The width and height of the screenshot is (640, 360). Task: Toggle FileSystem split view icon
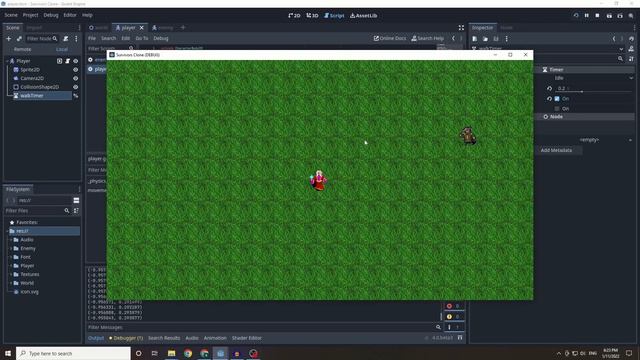click(x=76, y=200)
